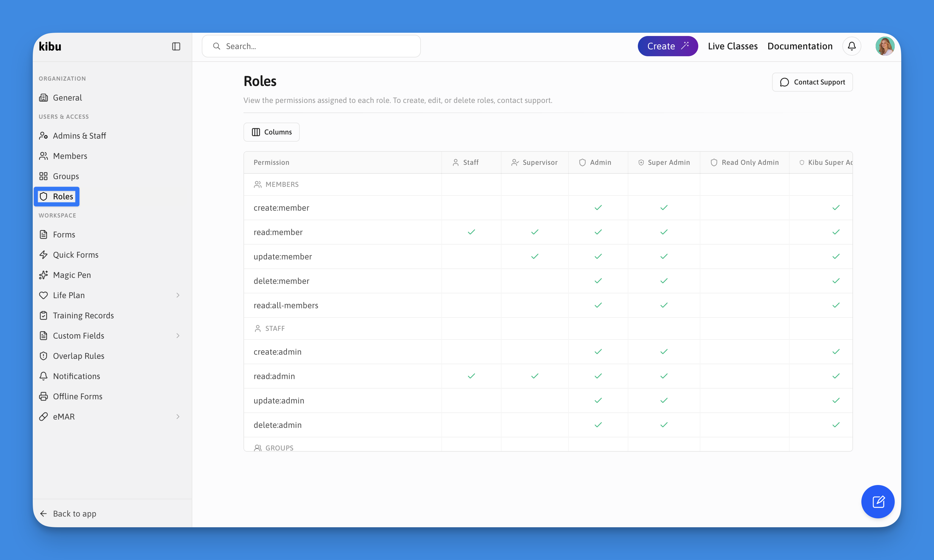
Task: Open Forms in the workspace
Action: point(57,235)
